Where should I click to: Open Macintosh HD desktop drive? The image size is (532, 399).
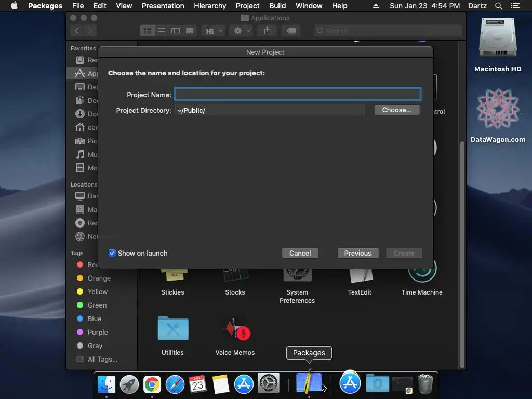(x=497, y=45)
